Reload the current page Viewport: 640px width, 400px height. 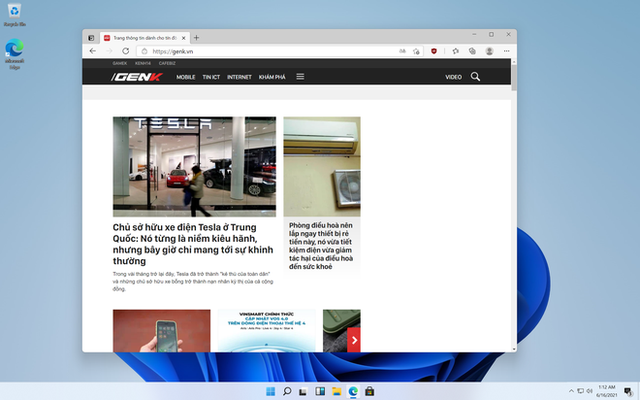coord(126,51)
